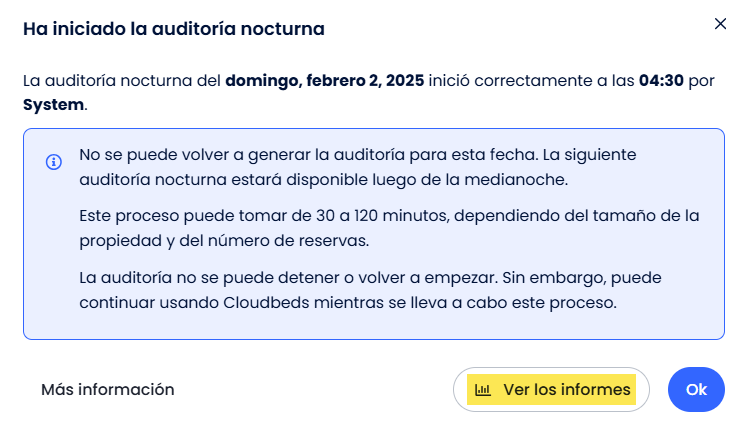Viewport: 749px width, 425px height.
Task: Click the bold start time 04:30
Action: coord(661,81)
